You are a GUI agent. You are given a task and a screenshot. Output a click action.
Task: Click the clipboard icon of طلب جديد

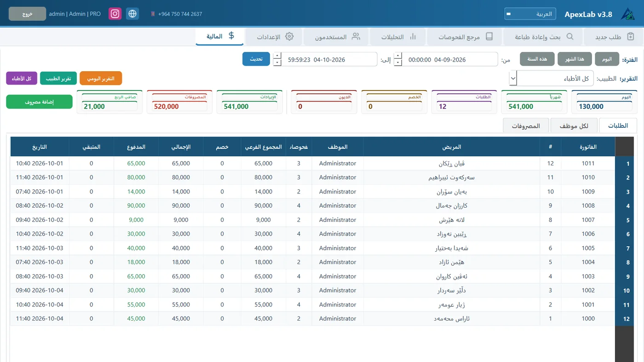point(630,36)
